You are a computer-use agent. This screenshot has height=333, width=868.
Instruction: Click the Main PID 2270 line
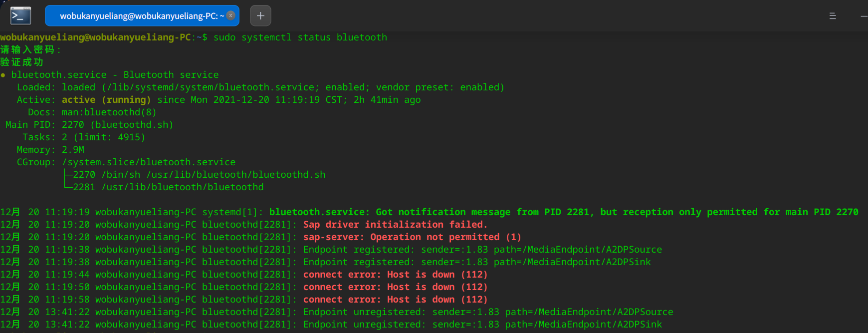(90, 125)
